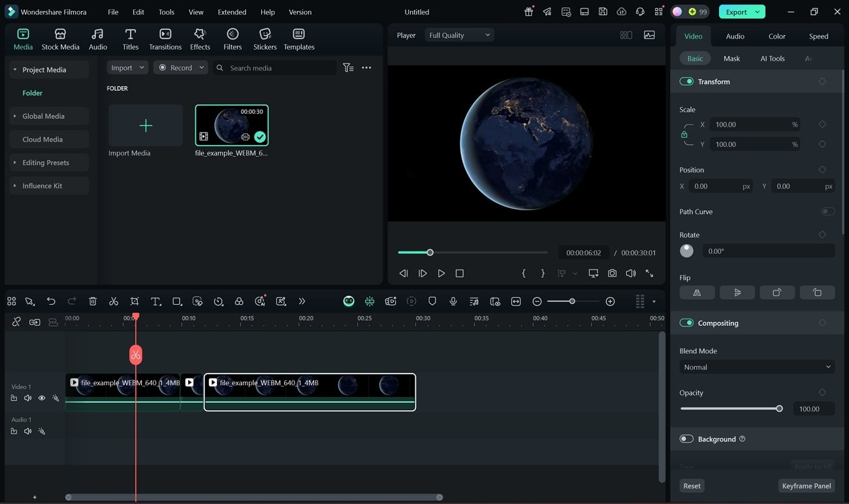Image resolution: width=849 pixels, height=504 pixels.
Task: Open the Keyframe Panel button
Action: click(807, 486)
